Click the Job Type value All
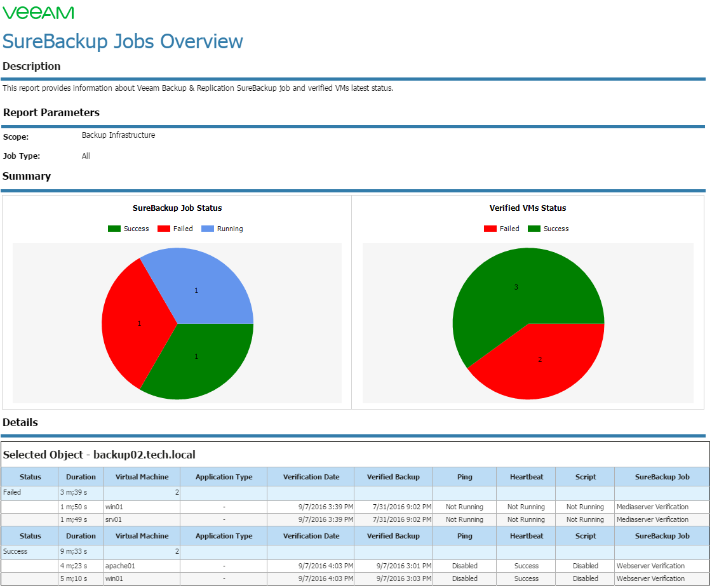The width and height of the screenshot is (712, 588). pos(86,156)
